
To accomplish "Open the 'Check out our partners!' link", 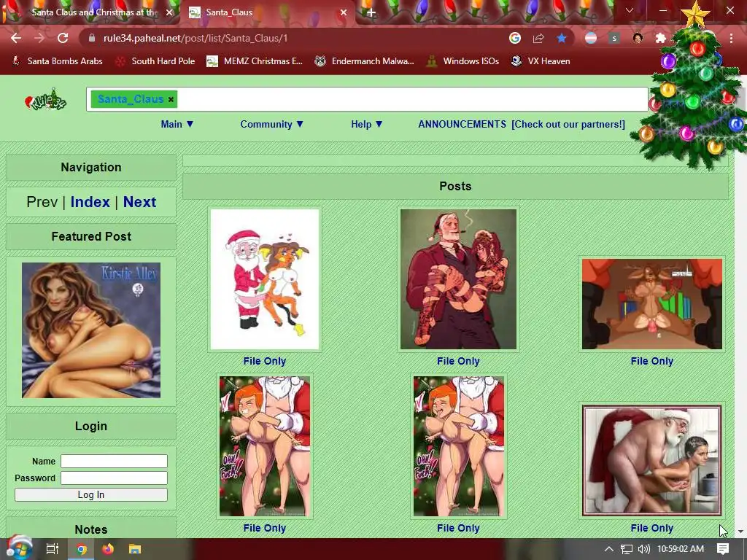I will click(568, 124).
